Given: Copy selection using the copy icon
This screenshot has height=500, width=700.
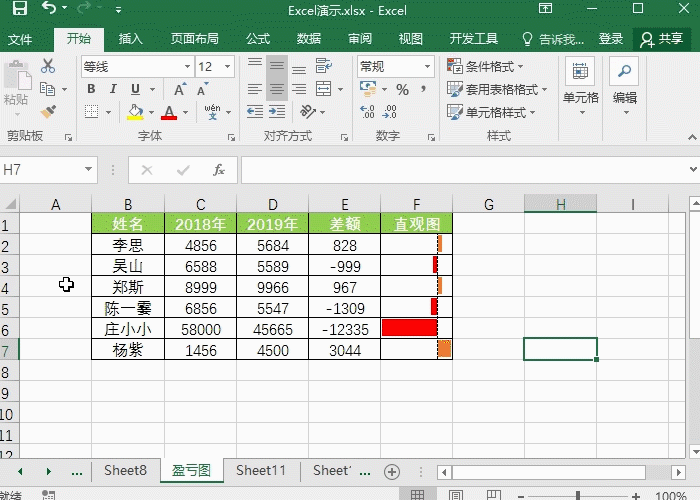Looking at the screenshot, I should pyautogui.click(x=47, y=89).
